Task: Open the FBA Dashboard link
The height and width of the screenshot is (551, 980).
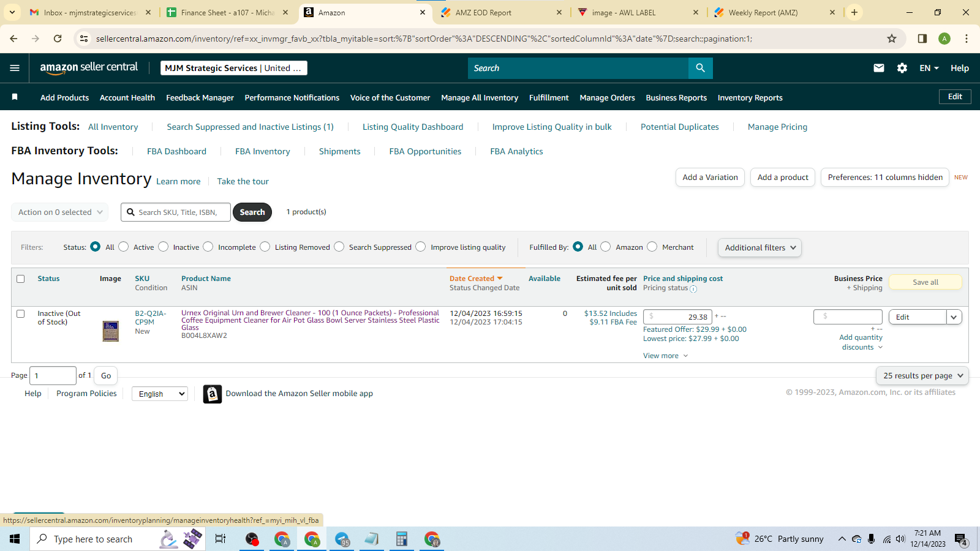Action: tap(176, 151)
